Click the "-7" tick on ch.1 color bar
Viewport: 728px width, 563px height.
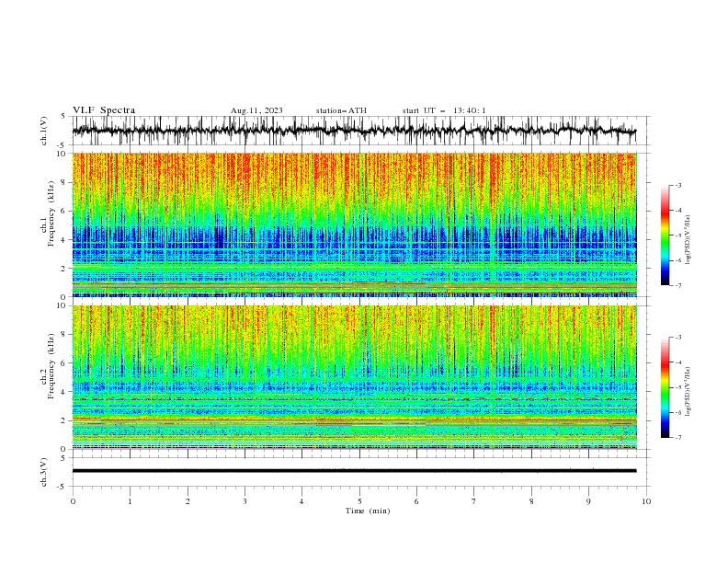point(677,285)
